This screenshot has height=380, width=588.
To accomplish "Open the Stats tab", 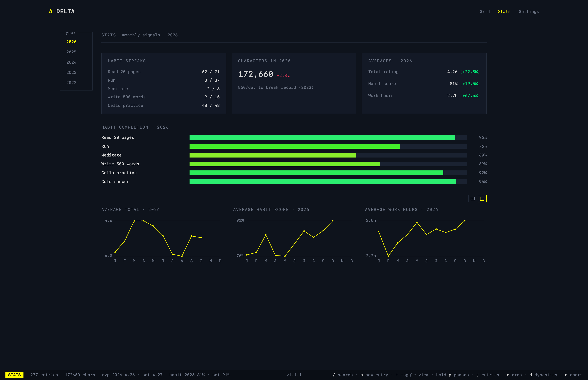I will tap(504, 12).
